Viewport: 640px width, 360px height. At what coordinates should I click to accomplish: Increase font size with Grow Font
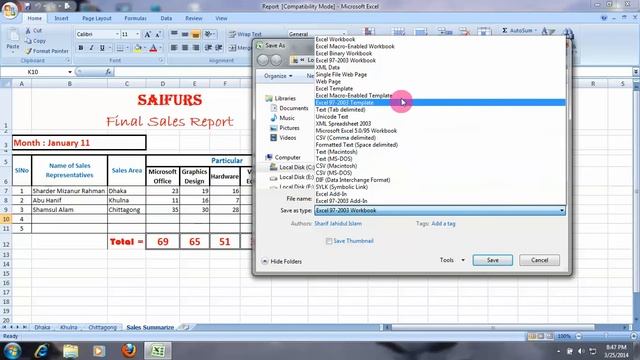click(147, 34)
